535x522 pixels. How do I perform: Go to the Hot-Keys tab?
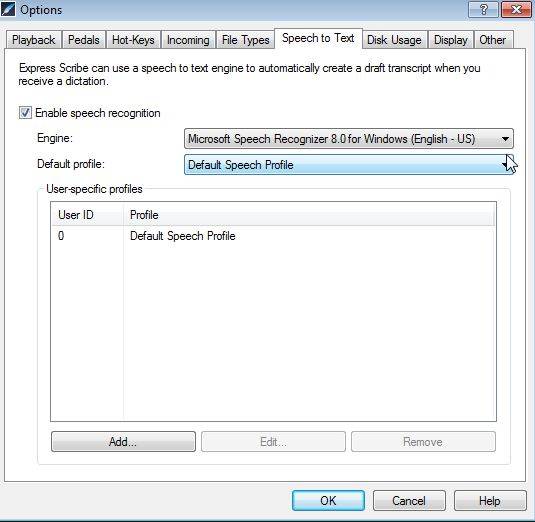133,40
